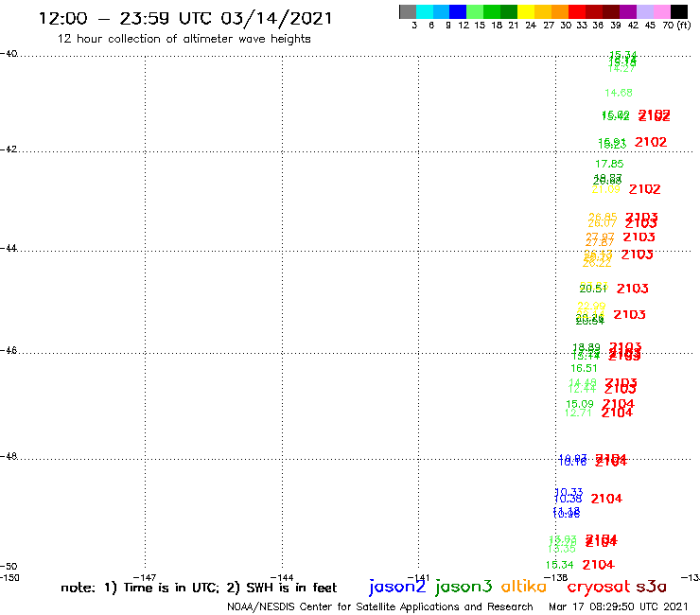Click the '-144' longitude axis label
Viewport: 700px width, 615px height.
click(x=282, y=577)
